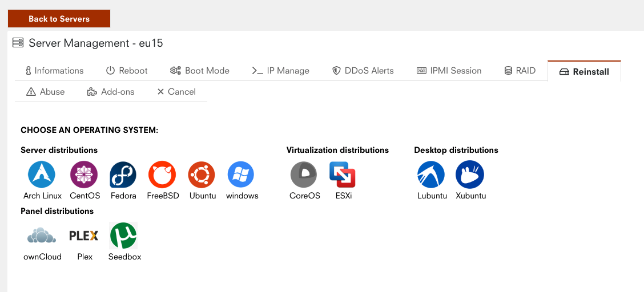Switch to the Reboot tab

pyautogui.click(x=127, y=71)
